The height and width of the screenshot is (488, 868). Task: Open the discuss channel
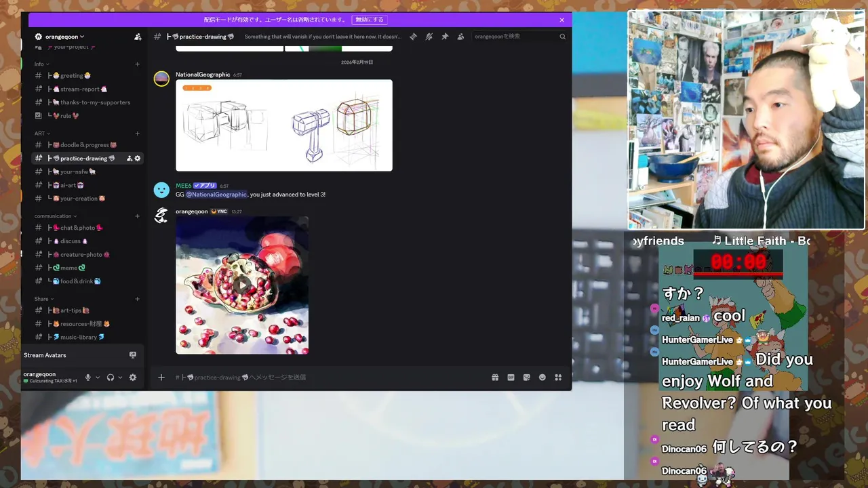pyautogui.click(x=87, y=241)
